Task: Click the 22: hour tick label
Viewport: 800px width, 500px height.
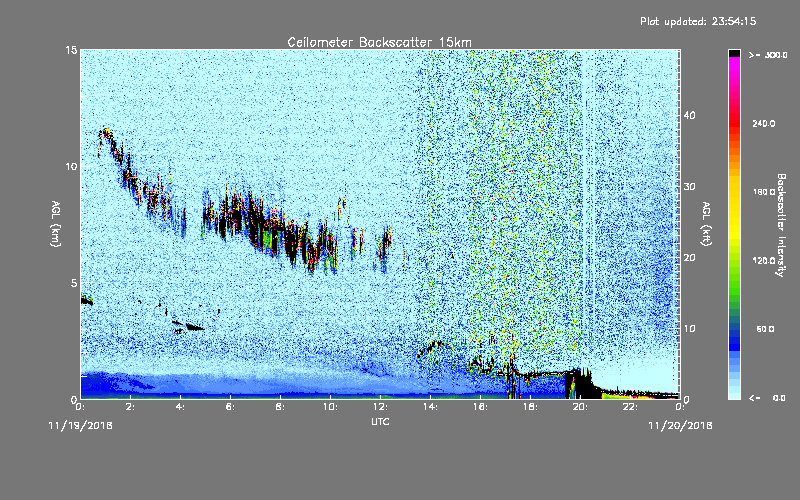Action: point(631,407)
